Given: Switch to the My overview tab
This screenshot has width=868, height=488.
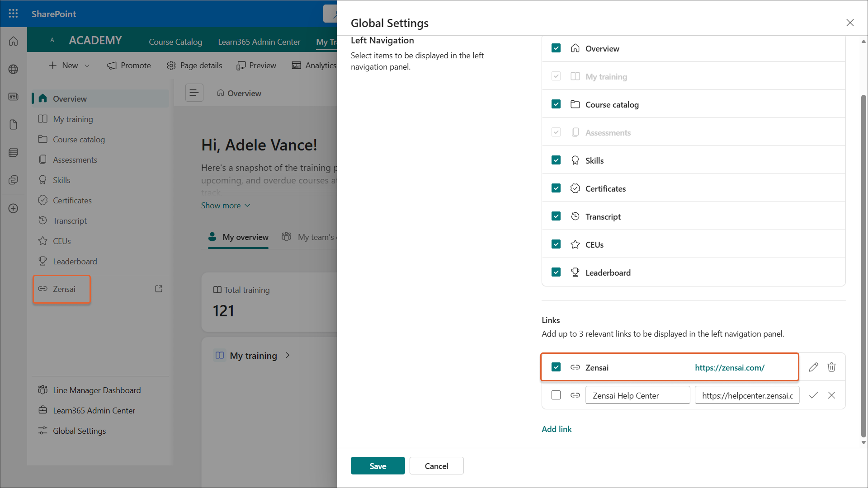Looking at the screenshot, I should pyautogui.click(x=238, y=237).
